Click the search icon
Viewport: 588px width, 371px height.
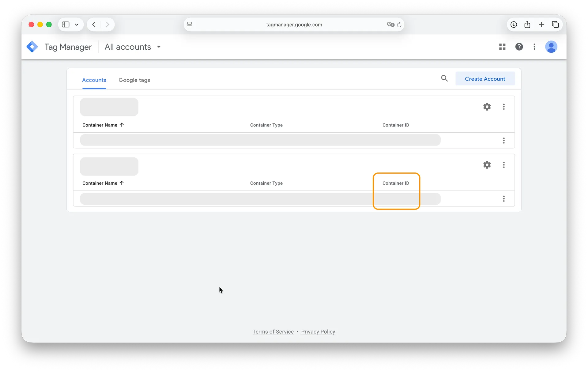pyautogui.click(x=444, y=78)
